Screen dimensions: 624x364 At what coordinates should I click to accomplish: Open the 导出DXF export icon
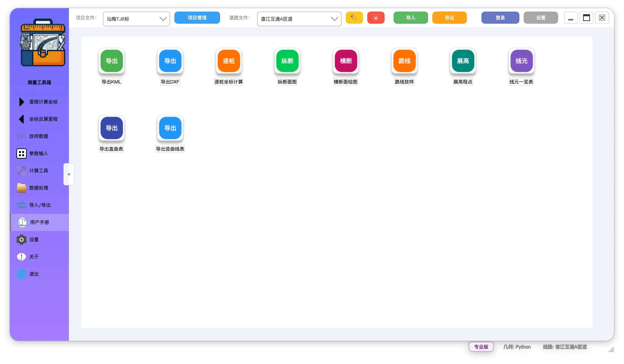170,61
